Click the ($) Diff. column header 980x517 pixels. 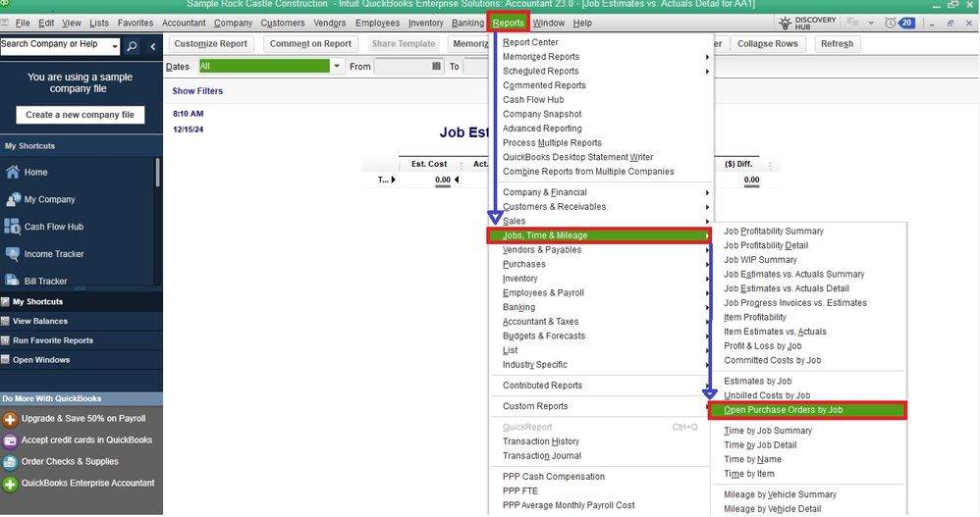coord(738,164)
